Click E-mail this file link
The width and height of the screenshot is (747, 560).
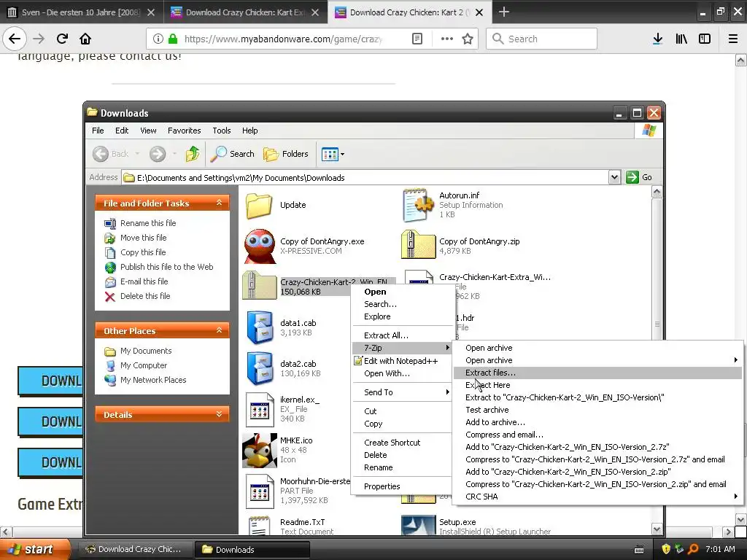pyautogui.click(x=144, y=281)
